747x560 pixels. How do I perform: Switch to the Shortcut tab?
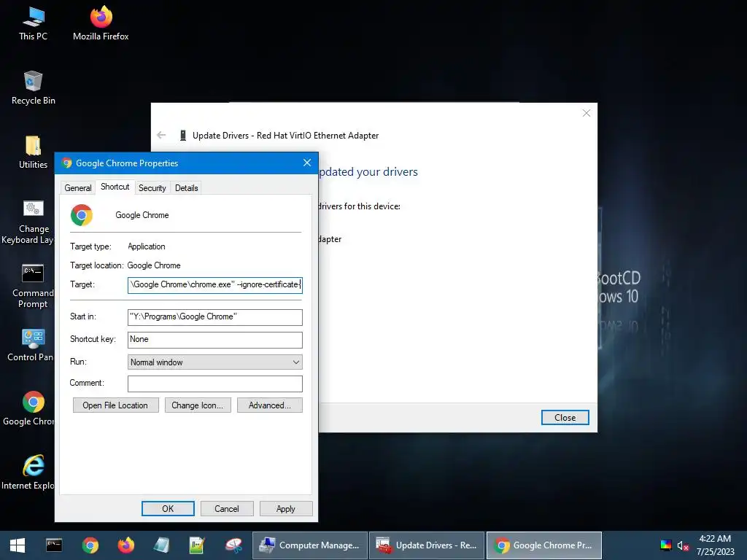coord(115,187)
